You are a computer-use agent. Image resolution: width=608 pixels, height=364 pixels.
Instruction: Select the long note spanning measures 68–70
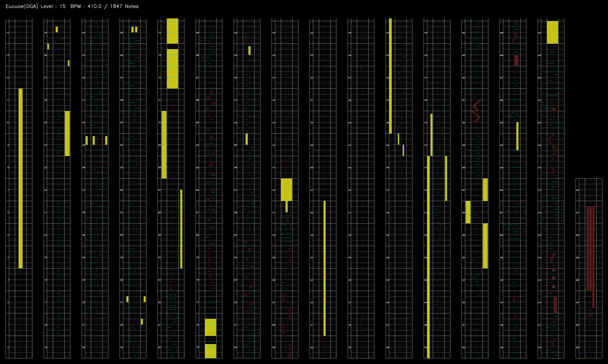164,145
